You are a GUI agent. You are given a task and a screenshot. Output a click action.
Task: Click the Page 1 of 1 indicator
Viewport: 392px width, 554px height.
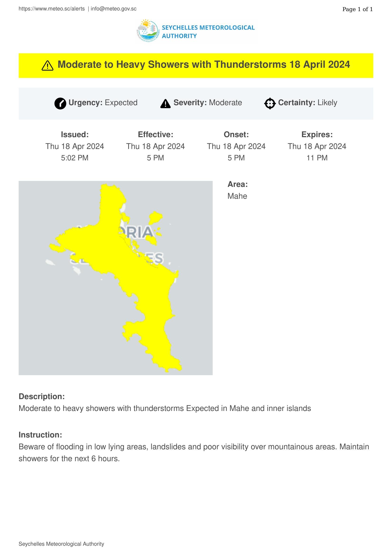tap(357, 9)
